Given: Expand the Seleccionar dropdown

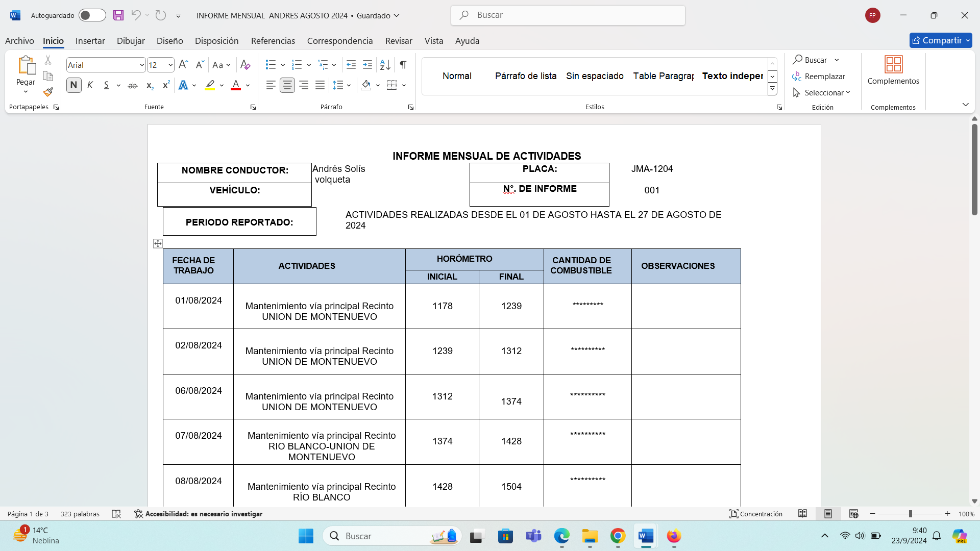Looking at the screenshot, I should (823, 92).
